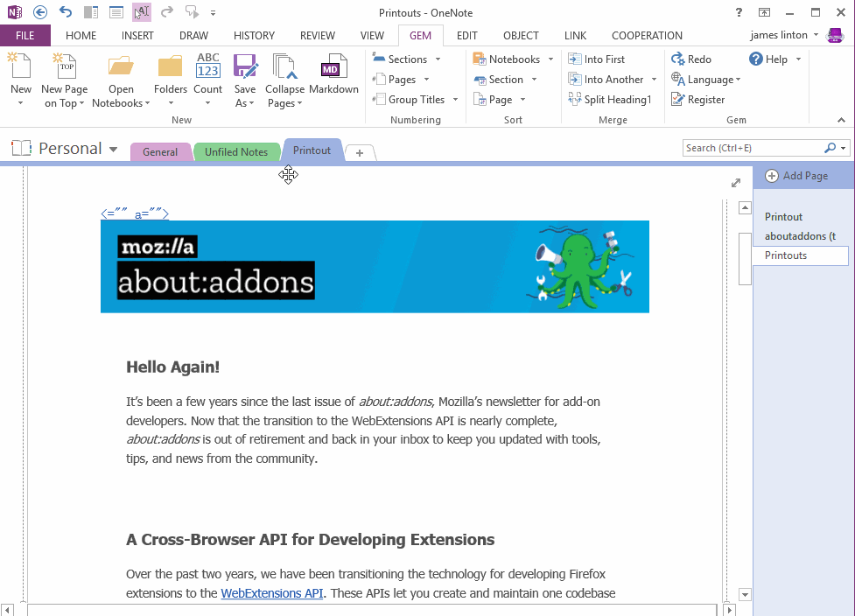Click the scroll down arrow
The height and width of the screenshot is (616, 855).
click(745, 594)
